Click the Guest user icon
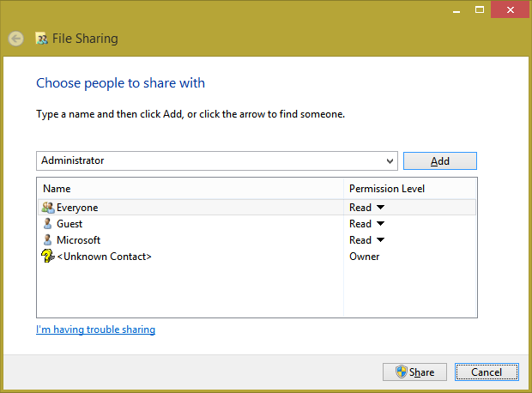 (47, 224)
